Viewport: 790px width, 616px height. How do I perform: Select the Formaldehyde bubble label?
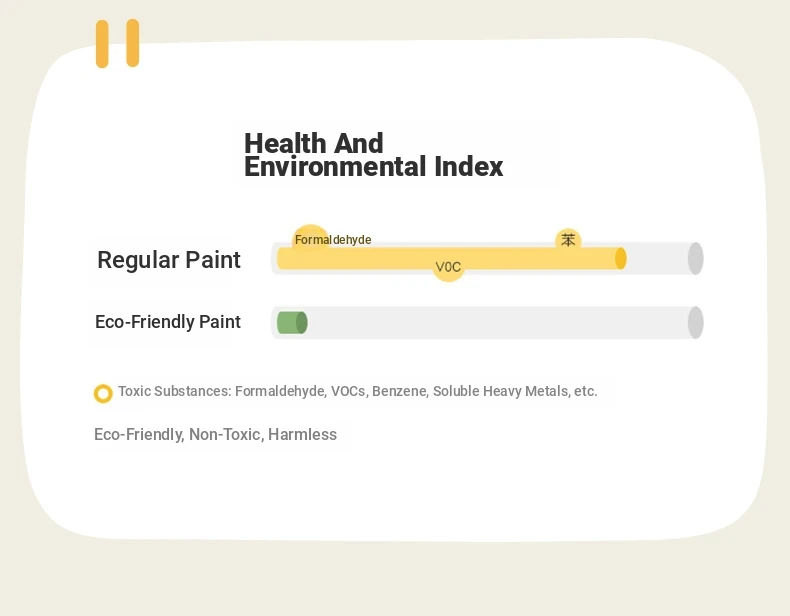pos(333,240)
